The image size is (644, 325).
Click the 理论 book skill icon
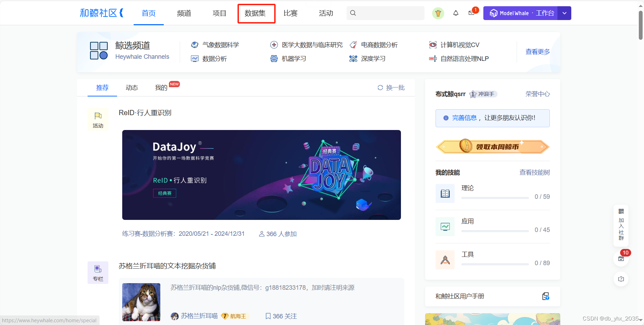(x=445, y=194)
